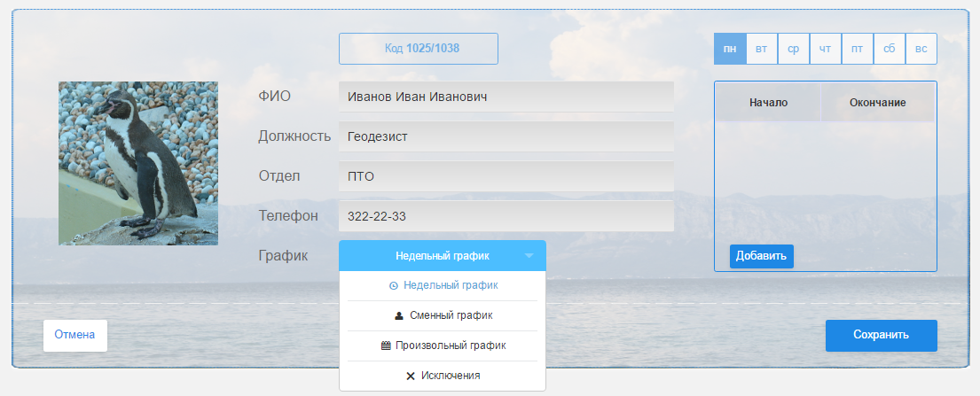Click the Окончание column header
This screenshot has width=980, height=396.
click(877, 103)
